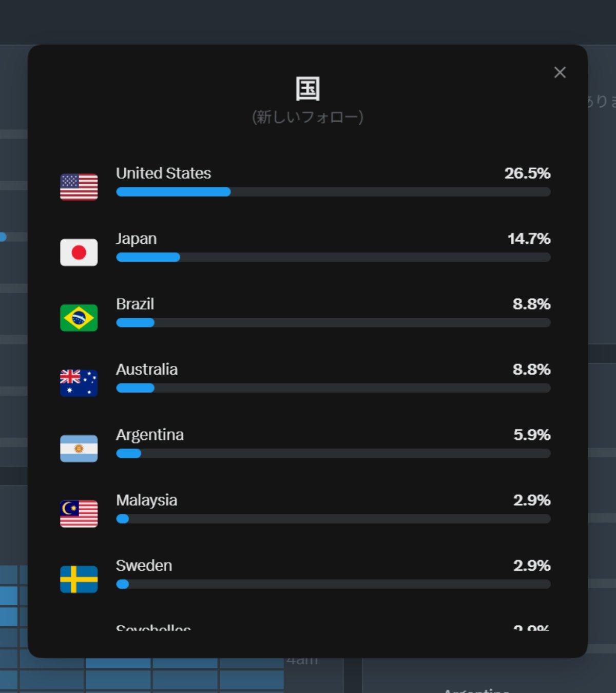Close the country breakdown dialog
Screen dimensions: 616x693
[560, 72]
